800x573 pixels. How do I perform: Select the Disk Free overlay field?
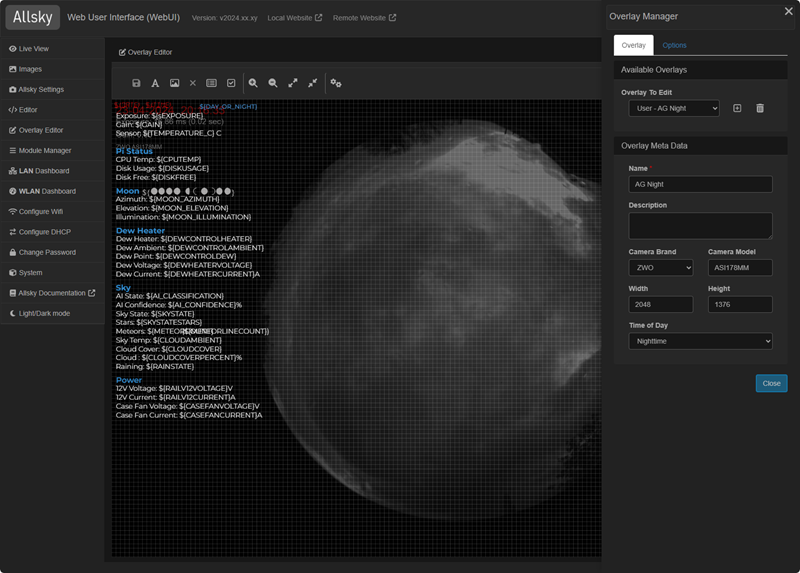pos(156,178)
